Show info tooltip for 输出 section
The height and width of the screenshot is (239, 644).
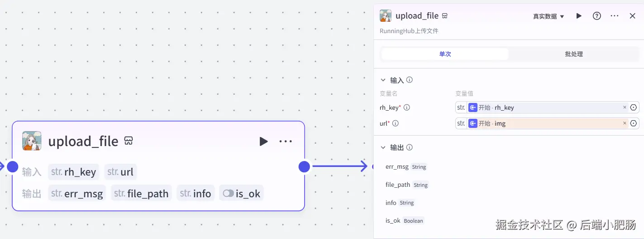[410, 147]
